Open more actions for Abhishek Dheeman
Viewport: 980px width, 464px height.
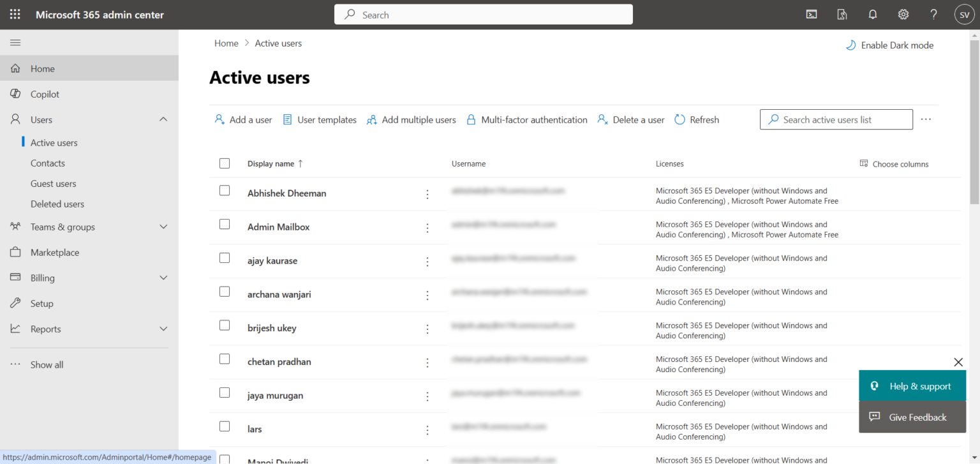pyautogui.click(x=427, y=194)
